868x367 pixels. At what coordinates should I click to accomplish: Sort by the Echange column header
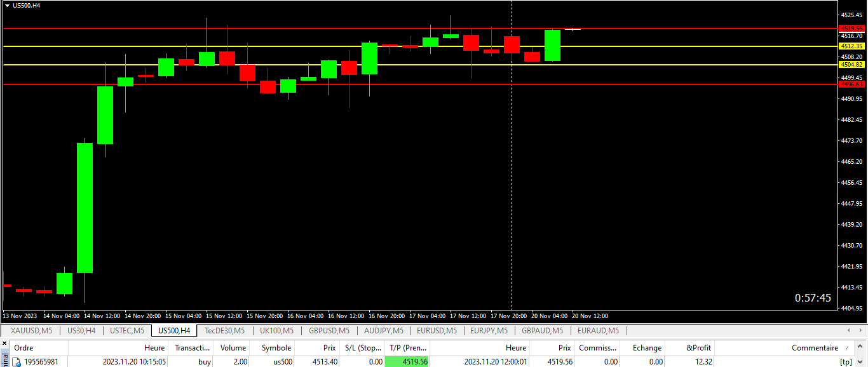point(642,348)
